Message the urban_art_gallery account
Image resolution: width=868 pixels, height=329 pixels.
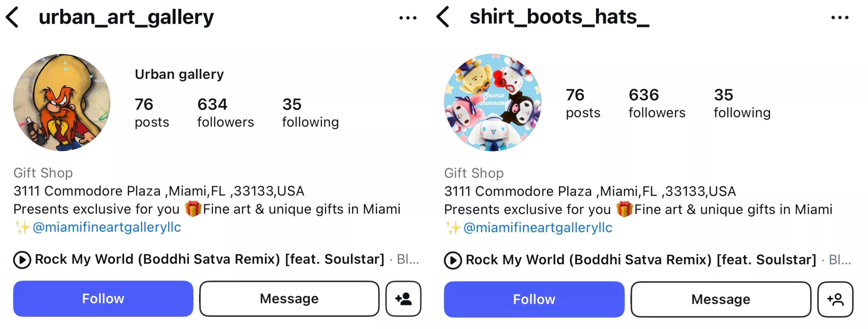(289, 299)
